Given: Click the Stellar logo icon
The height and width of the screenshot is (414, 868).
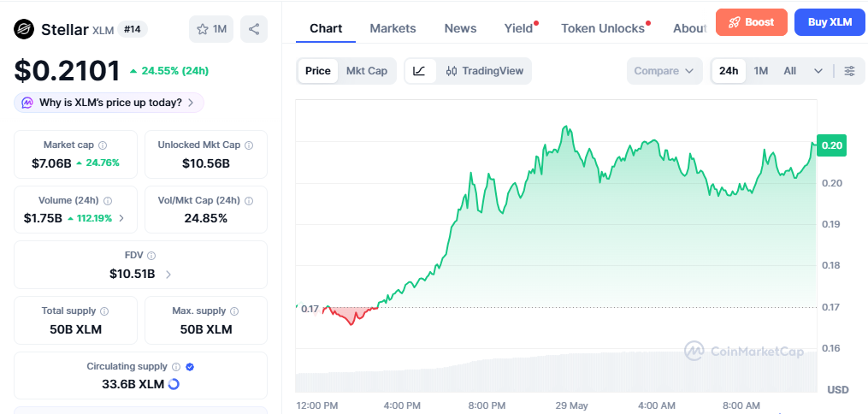Looking at the screenshot, I should [24, 29].
